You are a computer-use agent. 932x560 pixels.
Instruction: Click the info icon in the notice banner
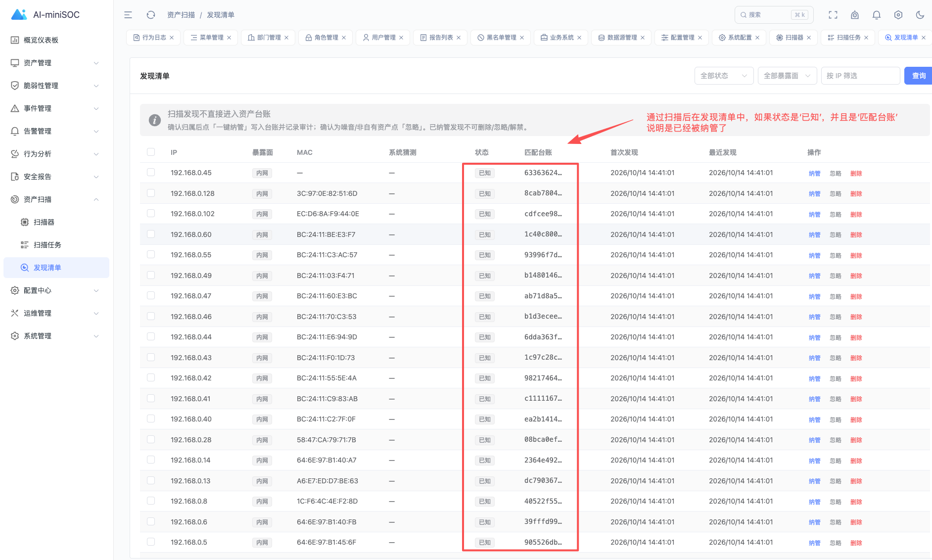(155, 120)
